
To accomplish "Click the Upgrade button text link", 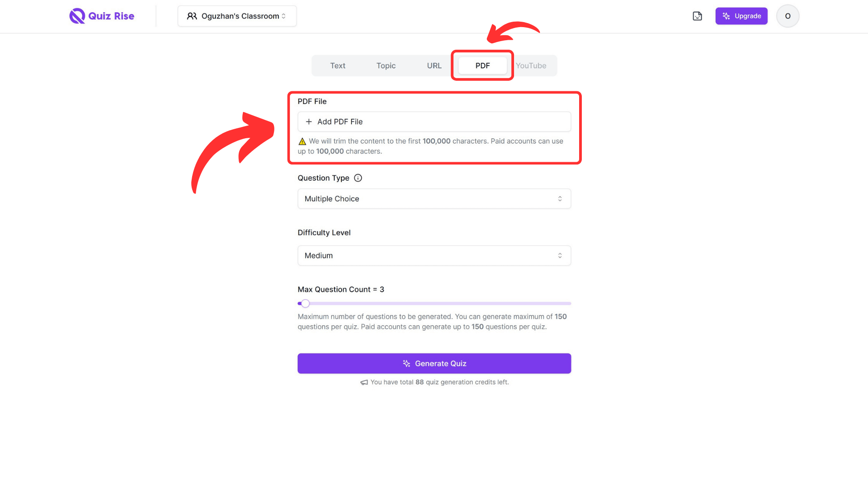I will [741, 16].
